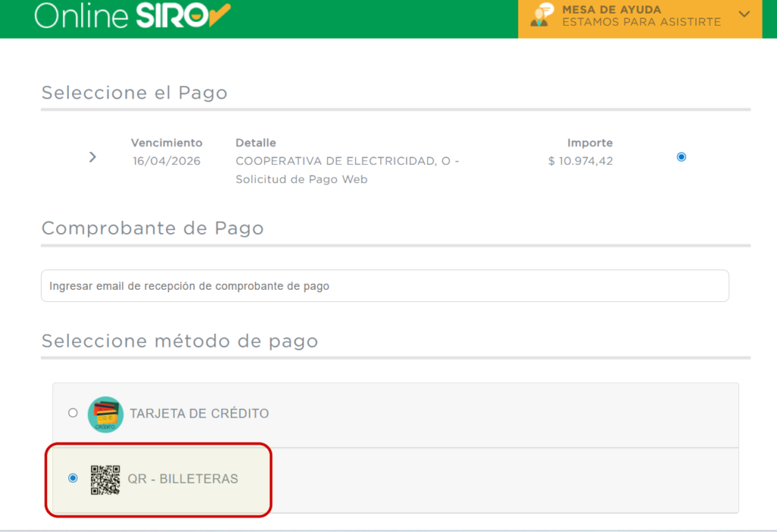Screen dimensions: 777x532
Task: Expand the Mesa de Ayuda dropdown arrow
Action: click(744, 14)
